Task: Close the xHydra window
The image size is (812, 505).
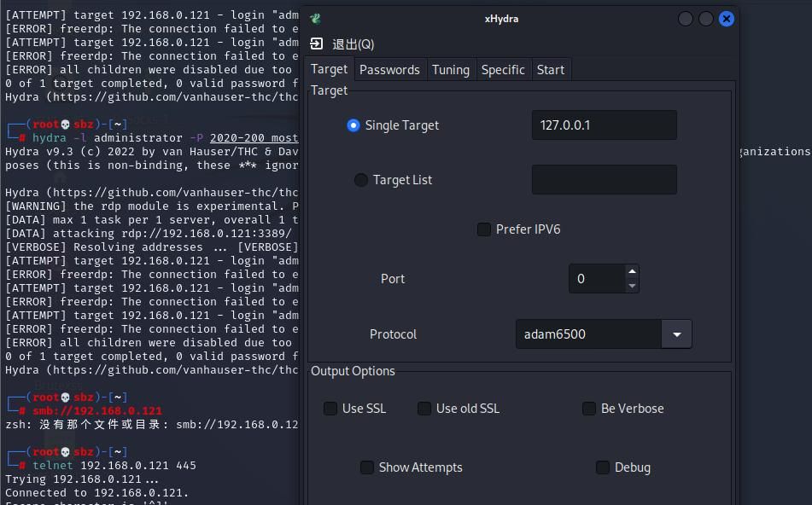Action: [x=726, y=19]
